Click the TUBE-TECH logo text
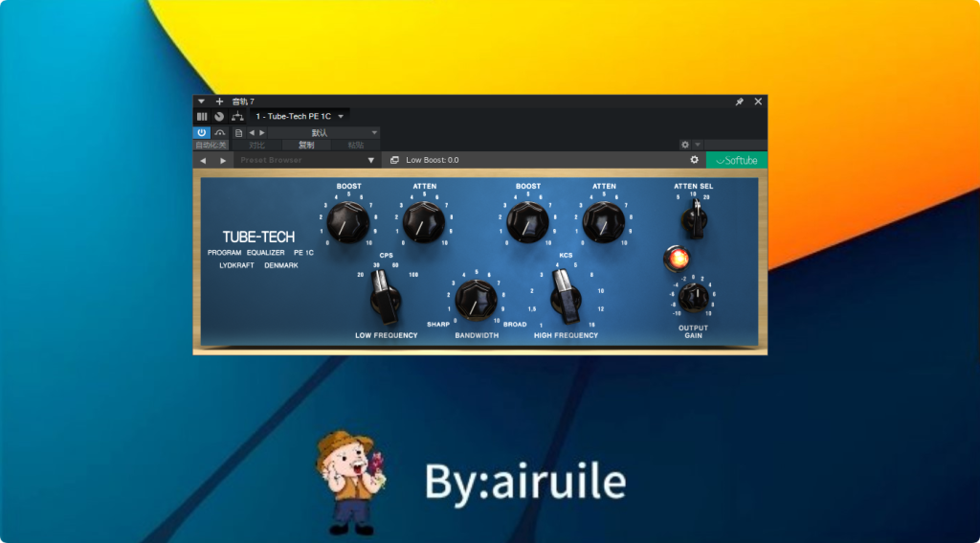The image size is (980, 543). pos(258,238)
